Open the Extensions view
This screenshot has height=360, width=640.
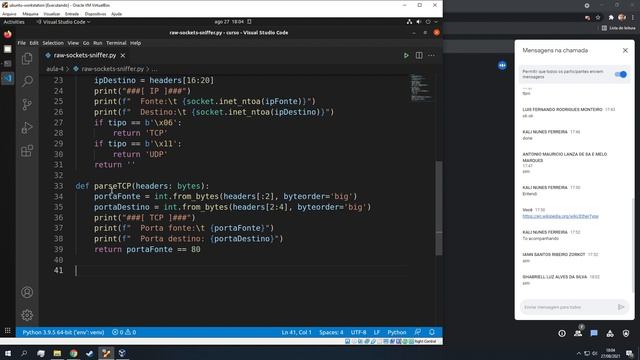[27, 151]
